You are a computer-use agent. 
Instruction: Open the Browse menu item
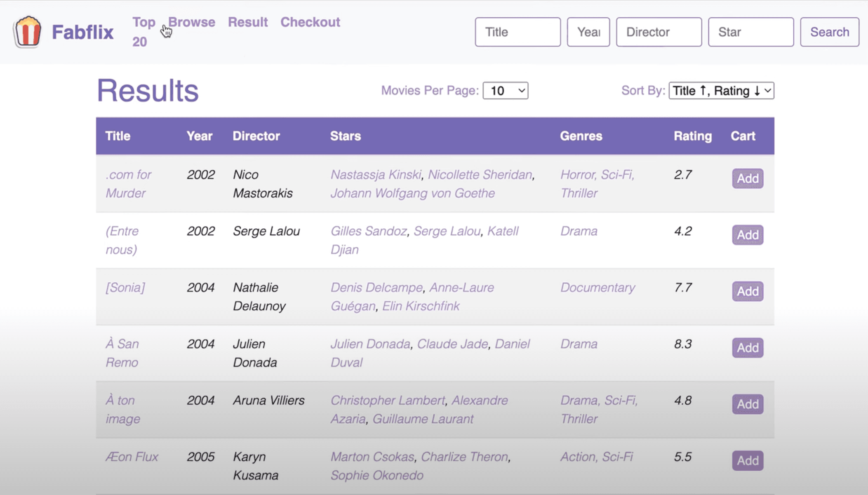(x=192, y=22)
